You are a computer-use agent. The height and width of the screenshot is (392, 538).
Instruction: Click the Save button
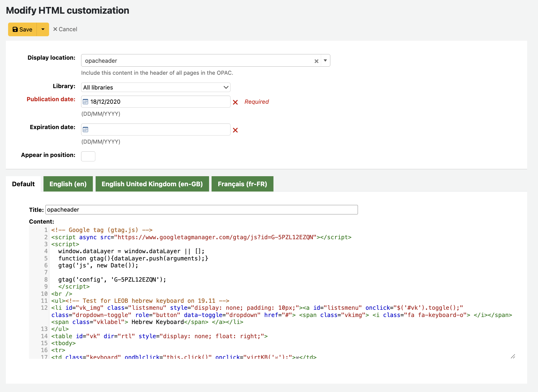click(22, 29)
